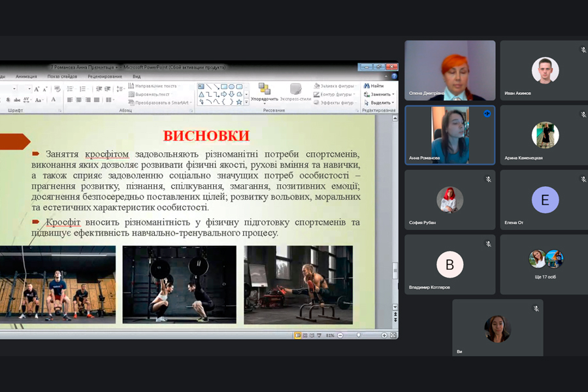
Task: Click zoom in plus button
Action: [385, 335]
